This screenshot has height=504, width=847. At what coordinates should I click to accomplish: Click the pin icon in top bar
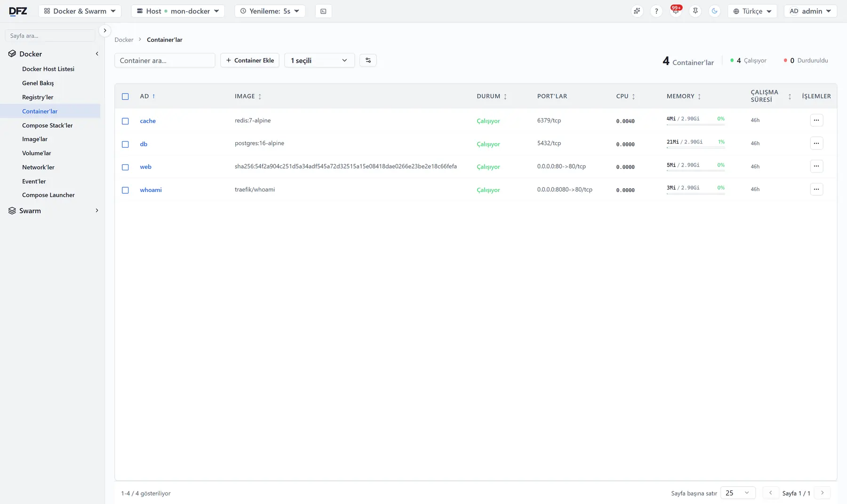click(695, 11)
